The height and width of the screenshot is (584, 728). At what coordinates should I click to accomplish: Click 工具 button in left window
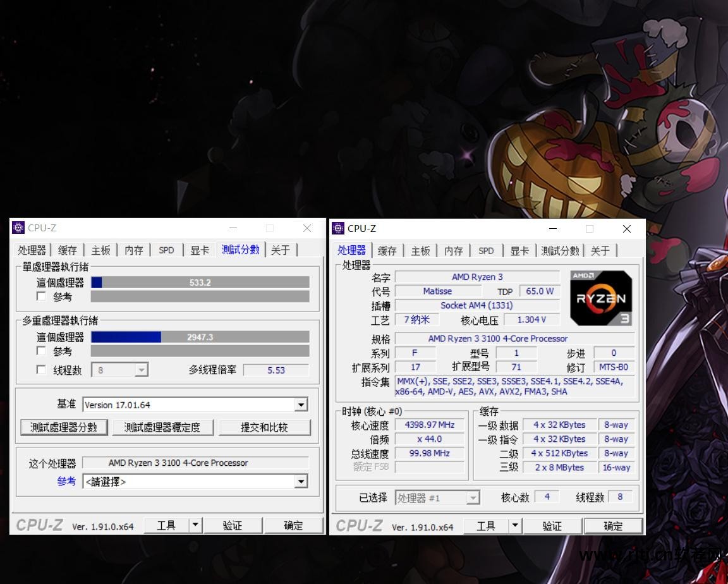click(166, 525)
